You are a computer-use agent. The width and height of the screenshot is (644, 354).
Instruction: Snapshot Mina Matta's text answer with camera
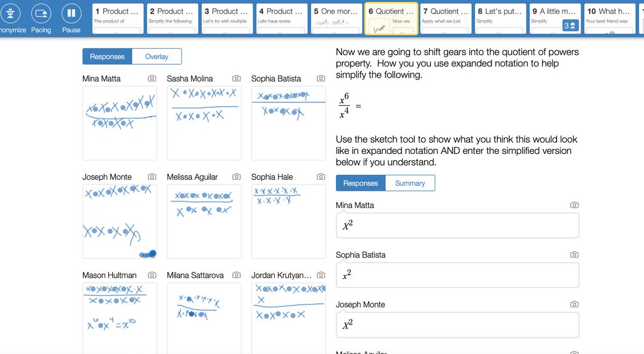[x=574, y=205]
